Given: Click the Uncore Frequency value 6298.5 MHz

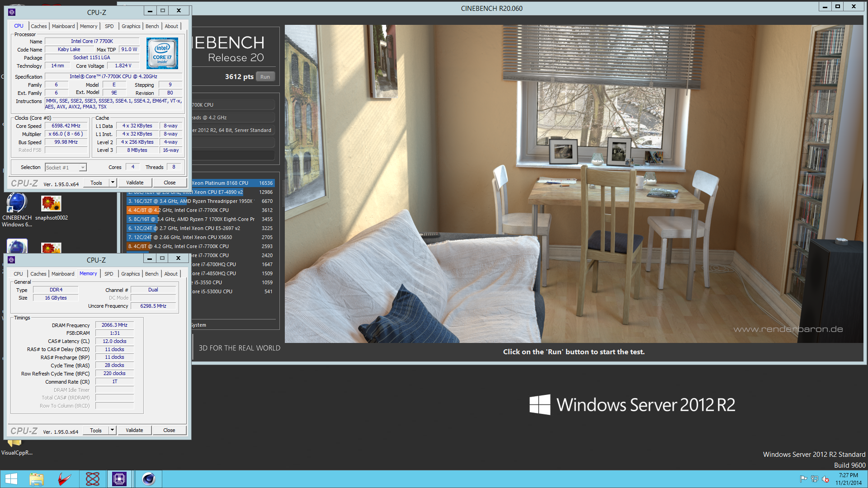Looking at the screenshot, I should coord(153,306).
